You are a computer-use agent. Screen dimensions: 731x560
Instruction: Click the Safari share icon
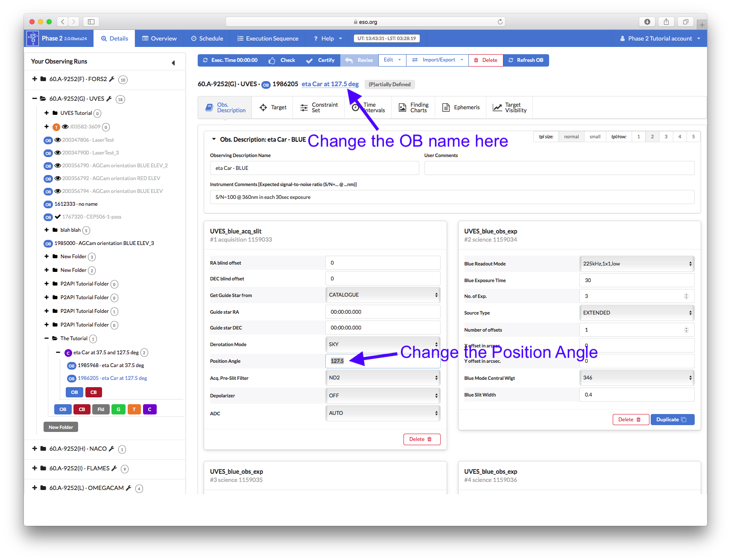tap(666, 22)
